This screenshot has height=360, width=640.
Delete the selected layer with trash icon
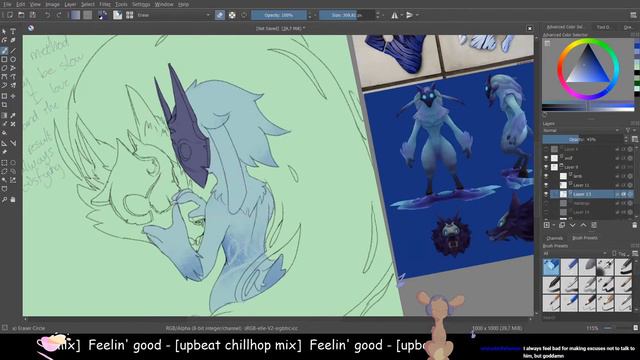point(635,225)
